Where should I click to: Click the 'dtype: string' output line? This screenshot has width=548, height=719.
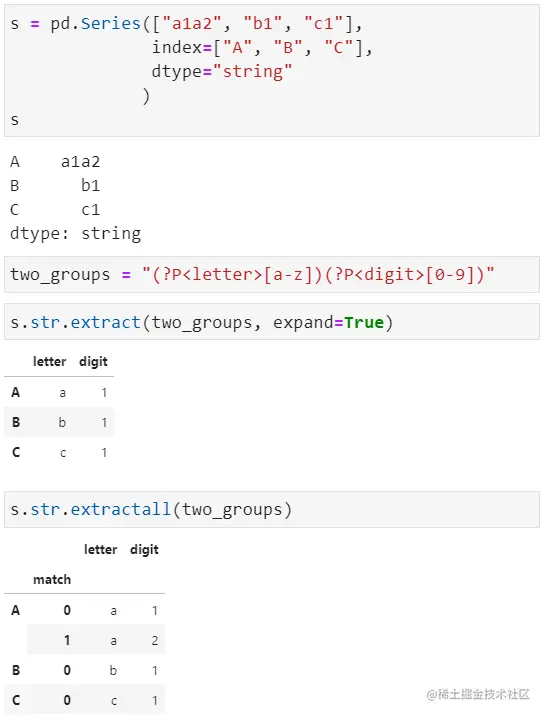coord(76,234)
